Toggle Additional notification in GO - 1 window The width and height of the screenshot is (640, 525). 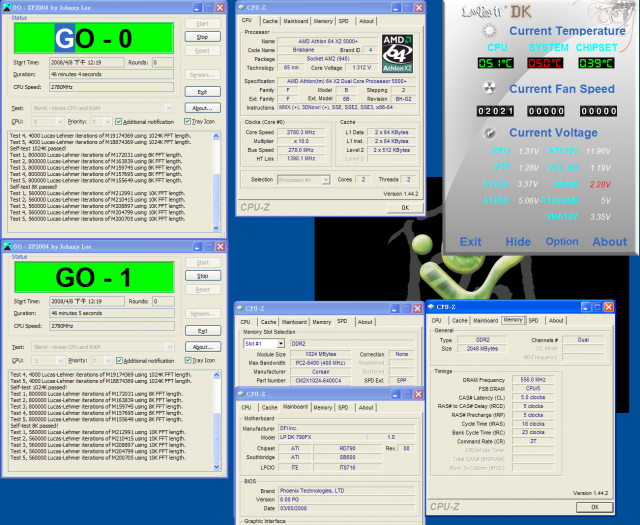click(x=119, y=360)
